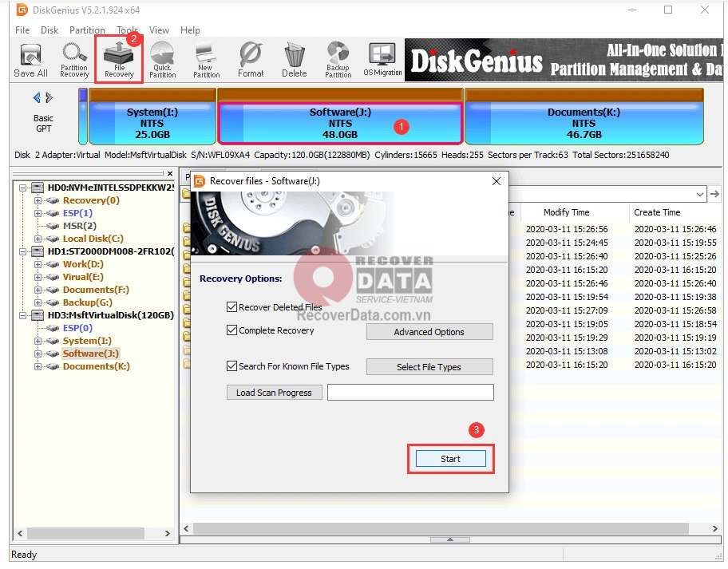This screenshot has height=569, width=728.
Task: Select System(I:) in the disk tree
Action: 87,341
